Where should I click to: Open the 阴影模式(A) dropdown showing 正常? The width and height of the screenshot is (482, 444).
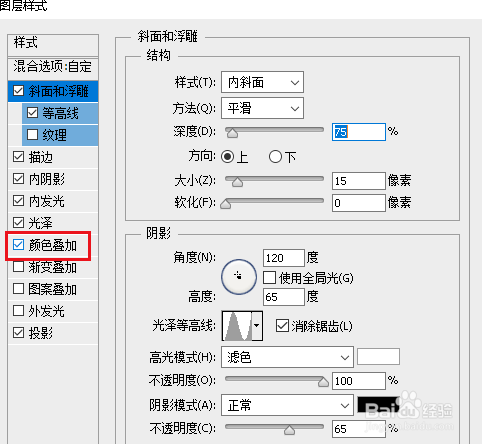287,405
